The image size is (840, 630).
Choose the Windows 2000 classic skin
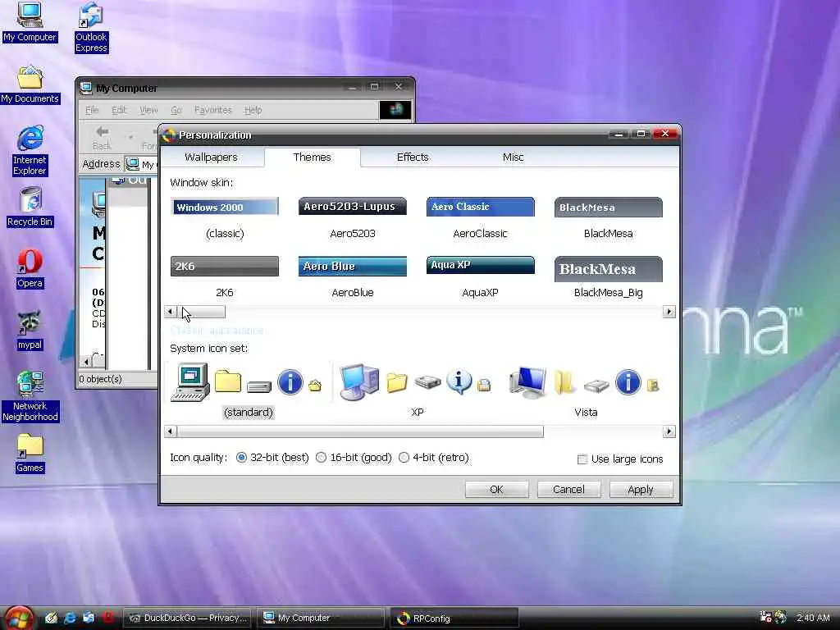click(x=225, y=218)
